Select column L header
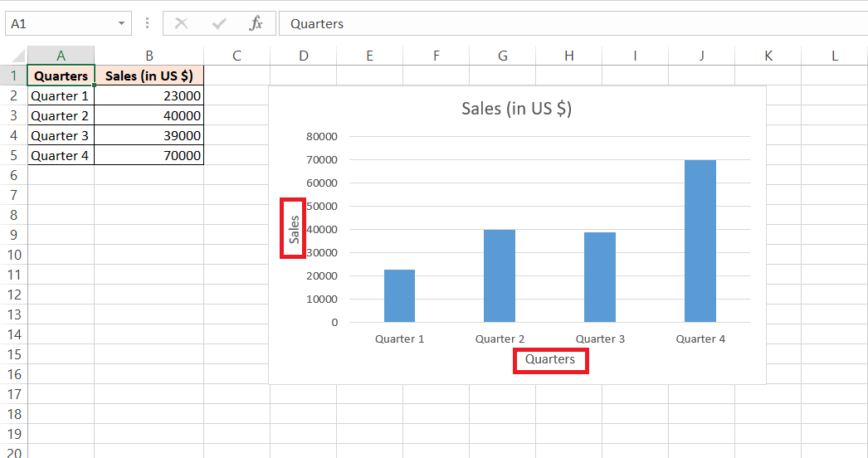Viewport: 868px width, 458px height. (835, 56)
